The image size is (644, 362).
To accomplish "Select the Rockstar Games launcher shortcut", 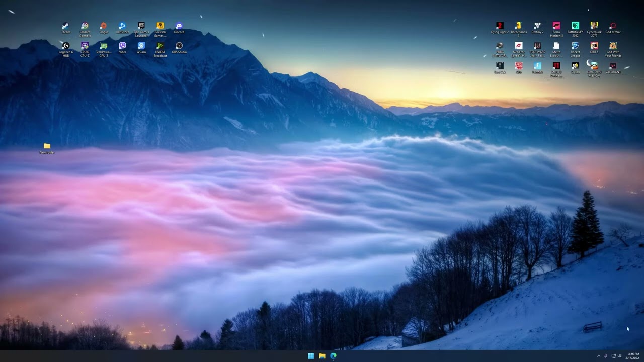I will click(x=160, y=30).
